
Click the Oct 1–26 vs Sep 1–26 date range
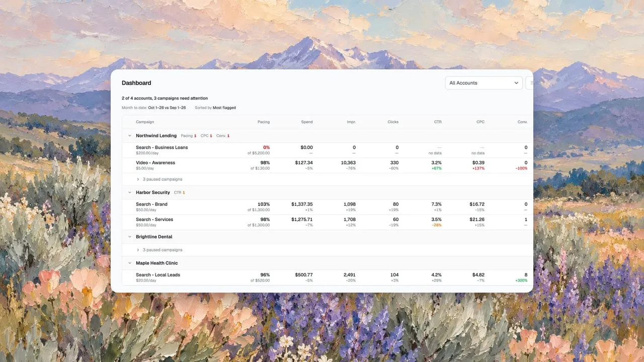coord(167,108)
